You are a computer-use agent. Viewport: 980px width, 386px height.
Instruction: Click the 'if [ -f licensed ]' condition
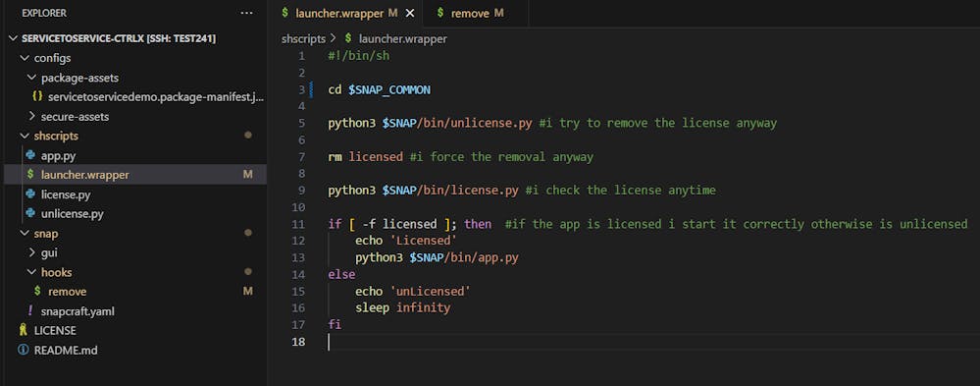pyautogui.click(x=392, y=224)
